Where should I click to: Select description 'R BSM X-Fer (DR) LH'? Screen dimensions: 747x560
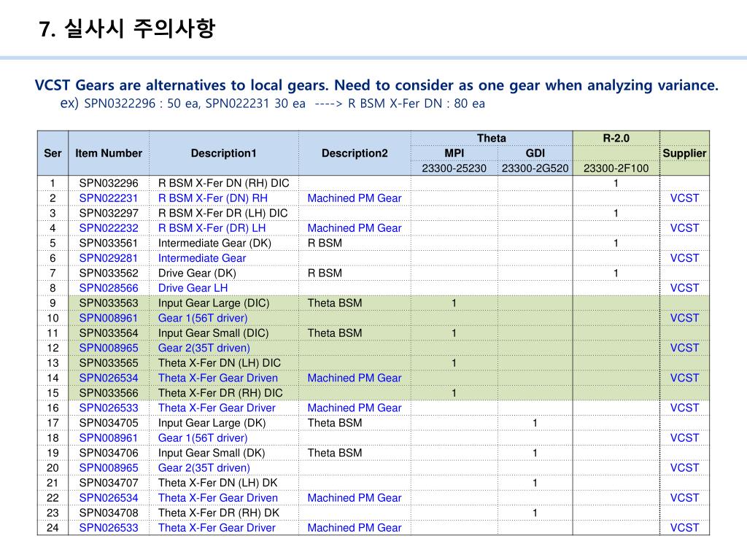[x=212, y=228]
